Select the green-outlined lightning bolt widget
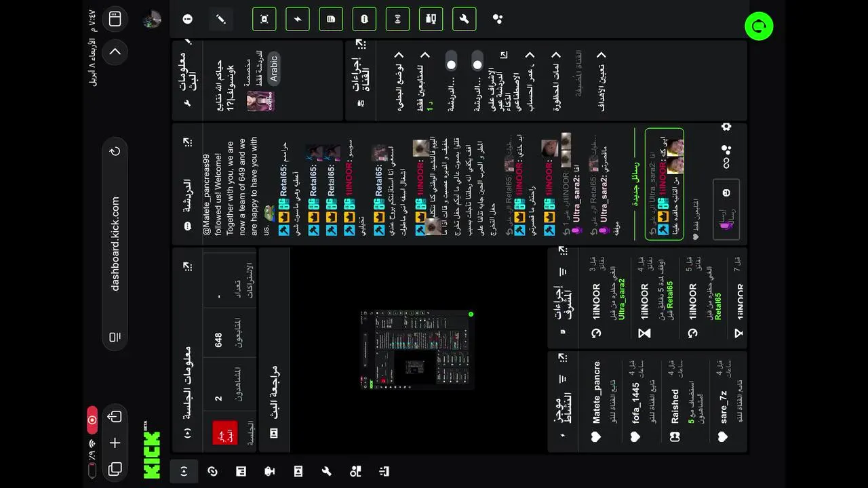 (x=298, y=19)
